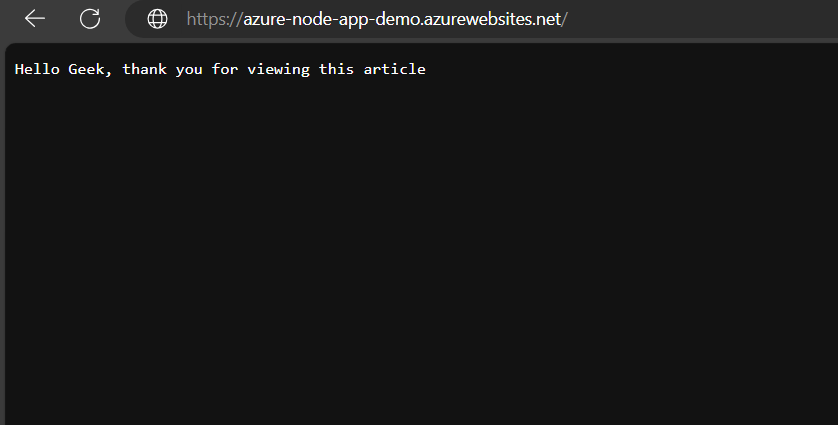
Task: Click the word 'for' in the message
Action: (223, 69)
